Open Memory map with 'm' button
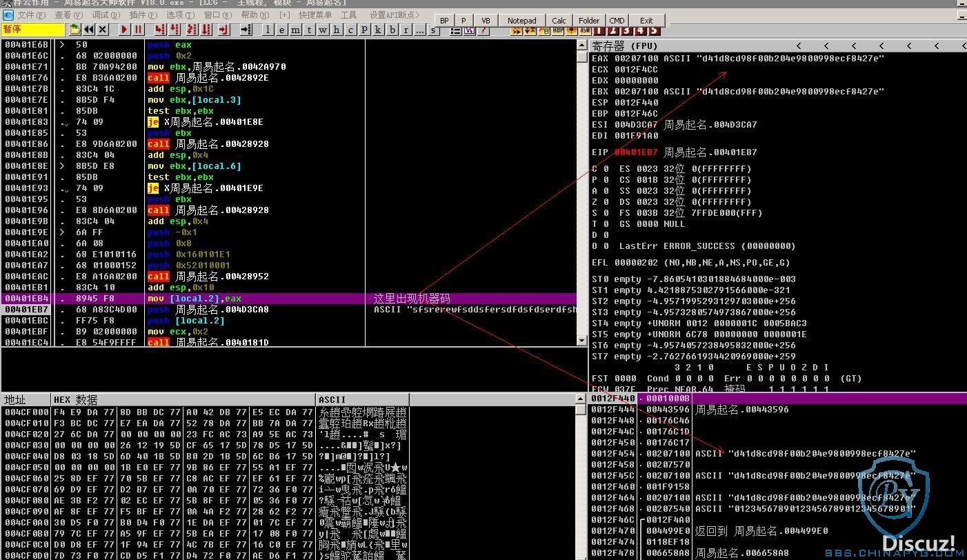The width and height of the screenshot is (967, 560). pos(296,30)
